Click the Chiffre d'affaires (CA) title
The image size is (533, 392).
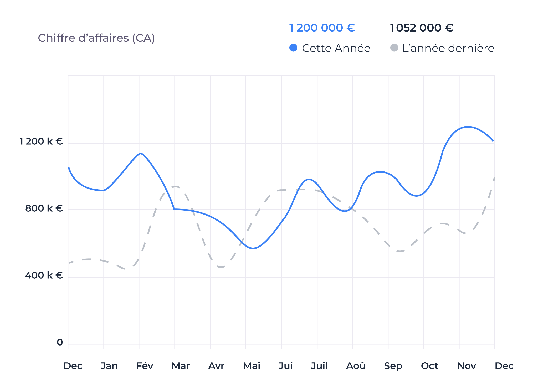(96, 38)
